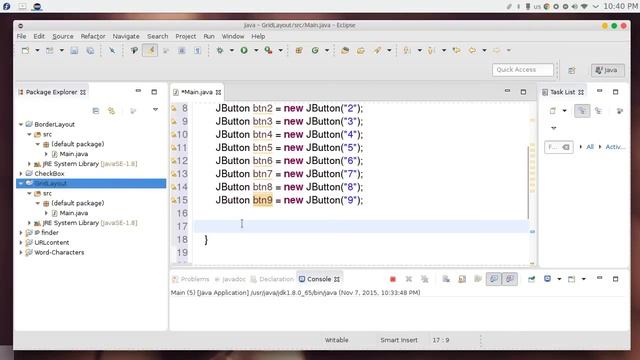
Task: Click the clock in the system tray
Action: point(620,6)
